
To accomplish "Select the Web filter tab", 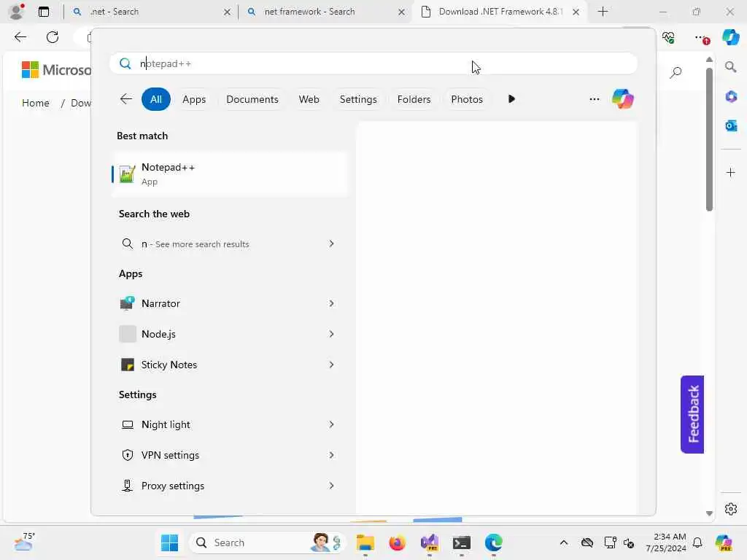I will (x=309, y=99).
